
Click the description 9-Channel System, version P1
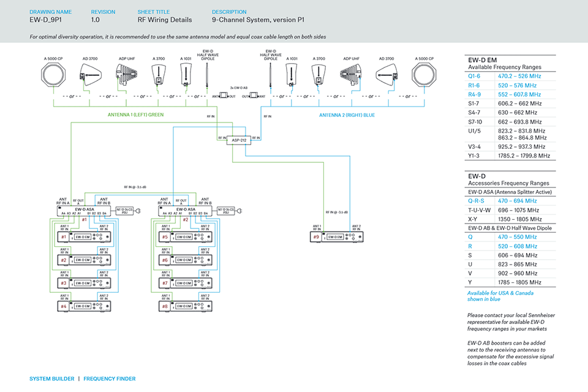(x=258, y=20)
